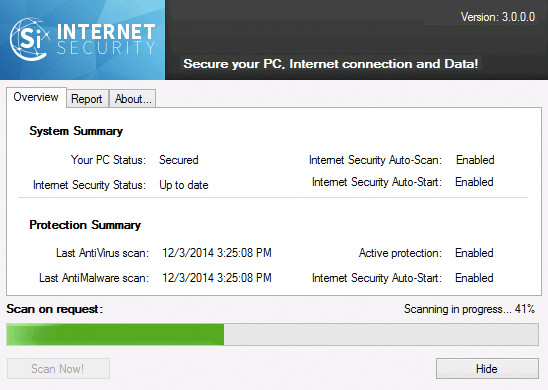Click the Secure your PC banner slogan
This screenshot has width=548, height=390.
pos(331,64)
